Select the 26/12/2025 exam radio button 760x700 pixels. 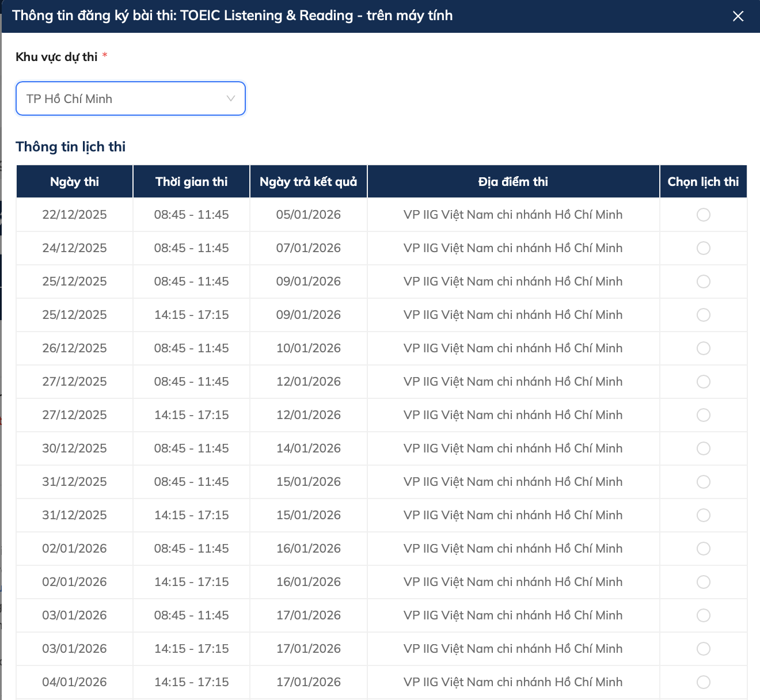coord(703,348)
